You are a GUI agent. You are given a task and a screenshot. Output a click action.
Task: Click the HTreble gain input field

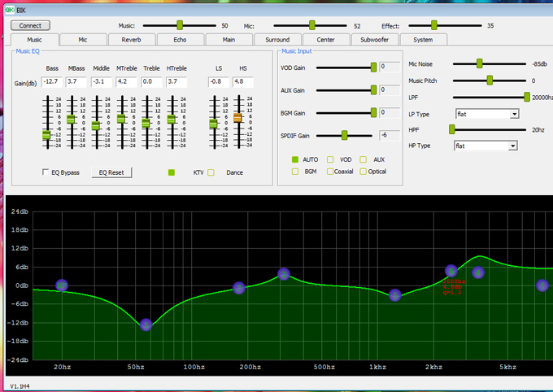(176, 81)
